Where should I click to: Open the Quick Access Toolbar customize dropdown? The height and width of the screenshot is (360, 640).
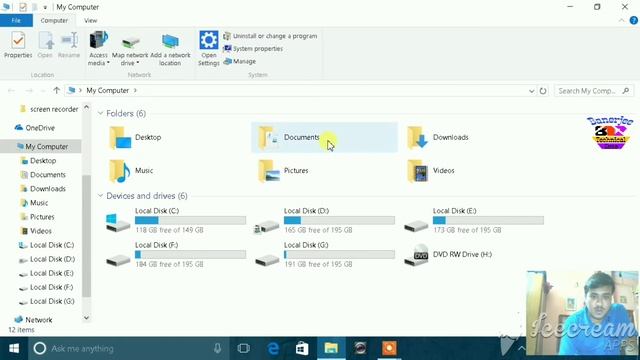[x=45, y=7]
